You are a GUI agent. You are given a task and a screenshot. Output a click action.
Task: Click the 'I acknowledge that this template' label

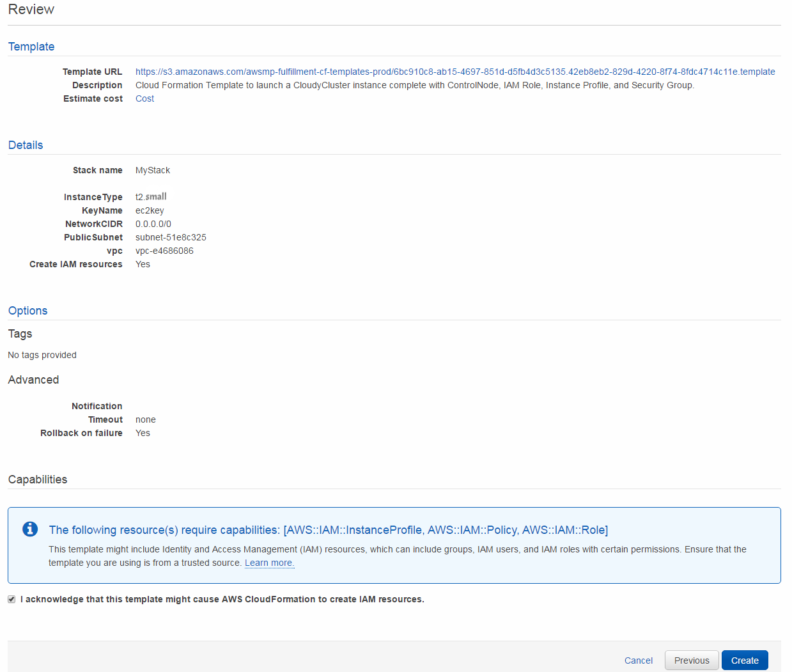pyautogui.click(x=222, y=599)
